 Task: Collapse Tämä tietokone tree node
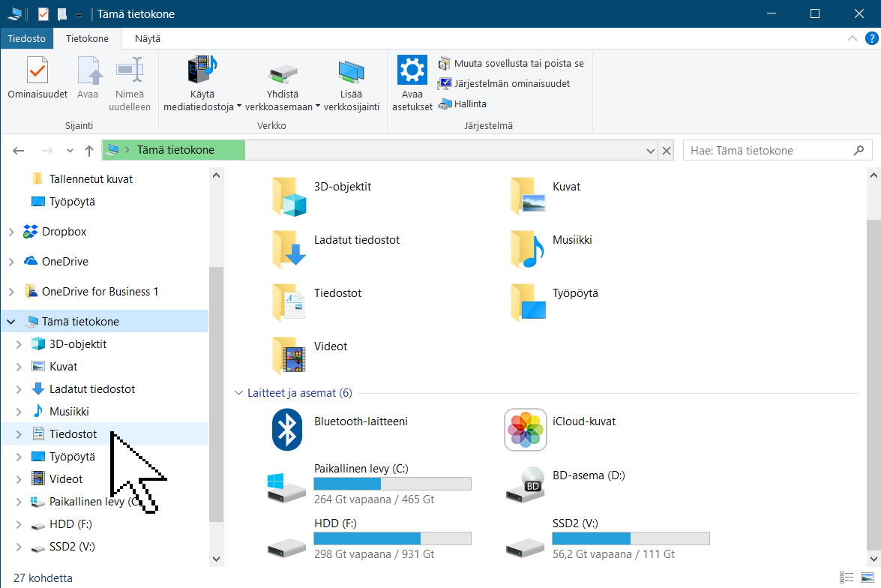click(10, 322)
